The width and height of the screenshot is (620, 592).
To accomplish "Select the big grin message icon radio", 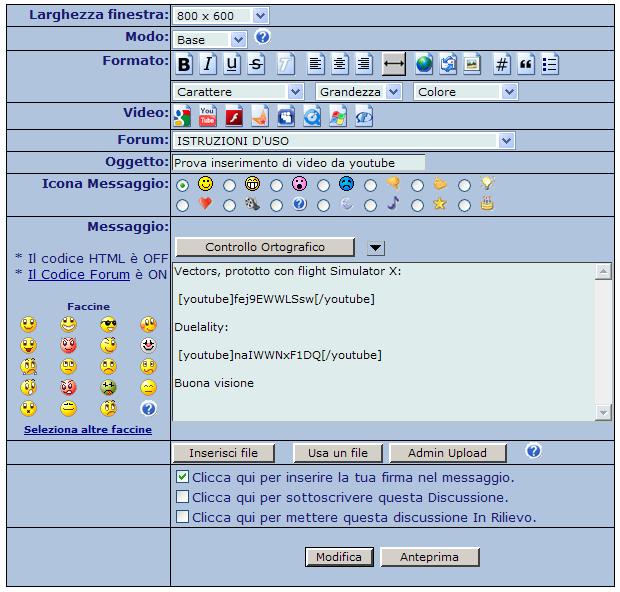I will click(229, 185).
